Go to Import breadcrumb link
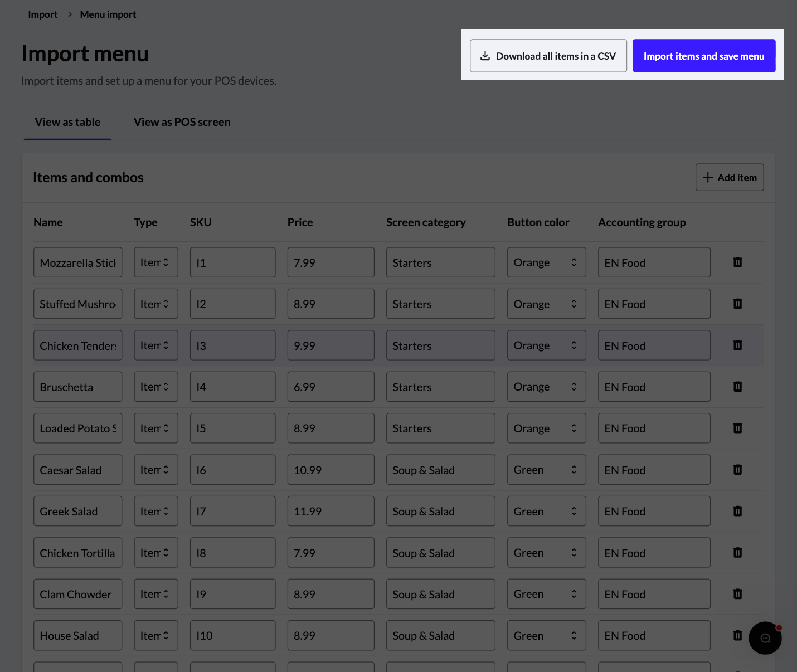The height and width of the screenshot is (672, 797). [43, 14]
